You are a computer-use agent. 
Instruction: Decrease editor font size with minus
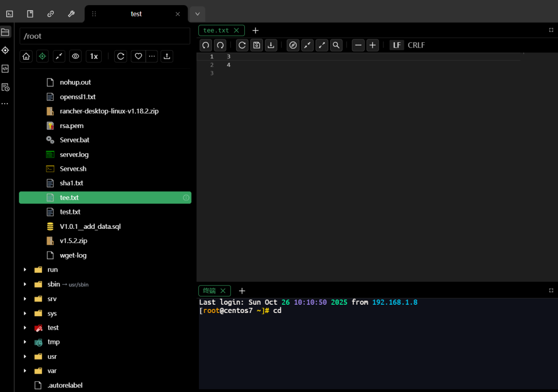click(x=359, y=45)
